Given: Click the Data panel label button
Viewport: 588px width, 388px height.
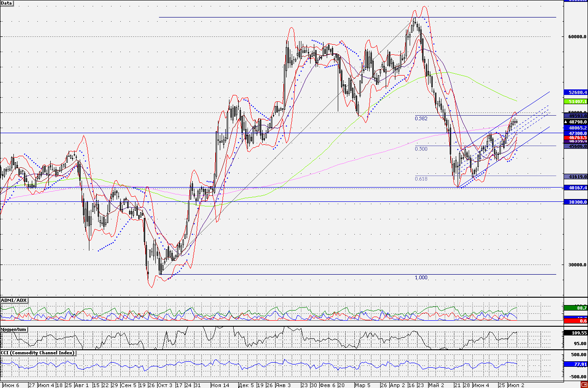Looking at the screenshot, I should pos(7,3).
